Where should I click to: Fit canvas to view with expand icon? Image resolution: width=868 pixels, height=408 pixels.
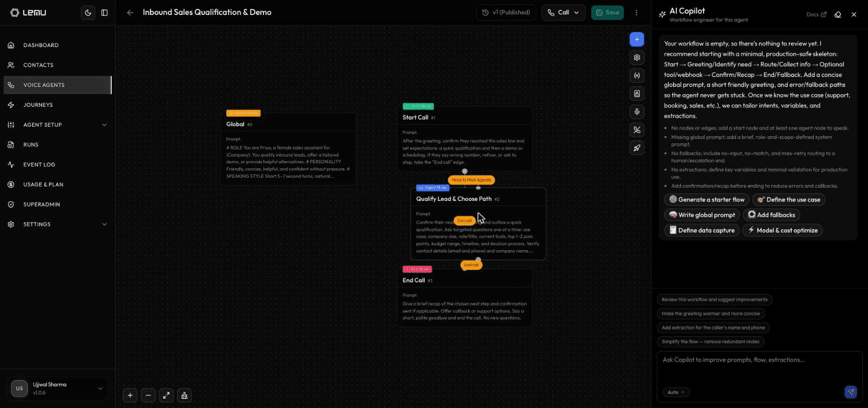(166, 395)
